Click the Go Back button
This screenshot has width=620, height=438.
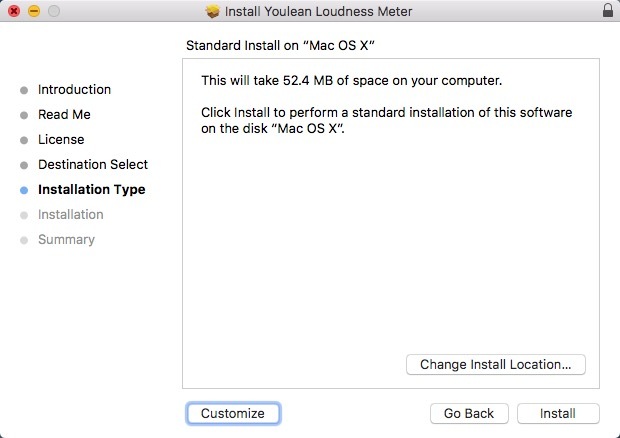[469, 413]
